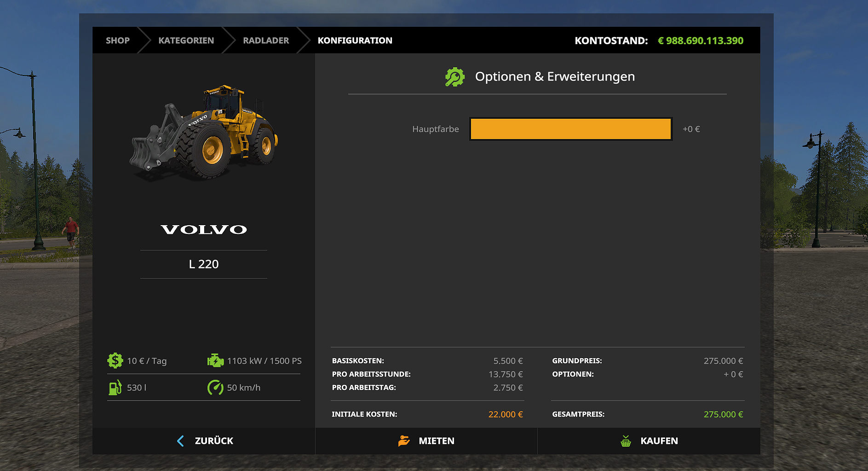Return to the Radlader breadcrumb
Viewport: 868px width, 471px height.
tap(266, 41)
